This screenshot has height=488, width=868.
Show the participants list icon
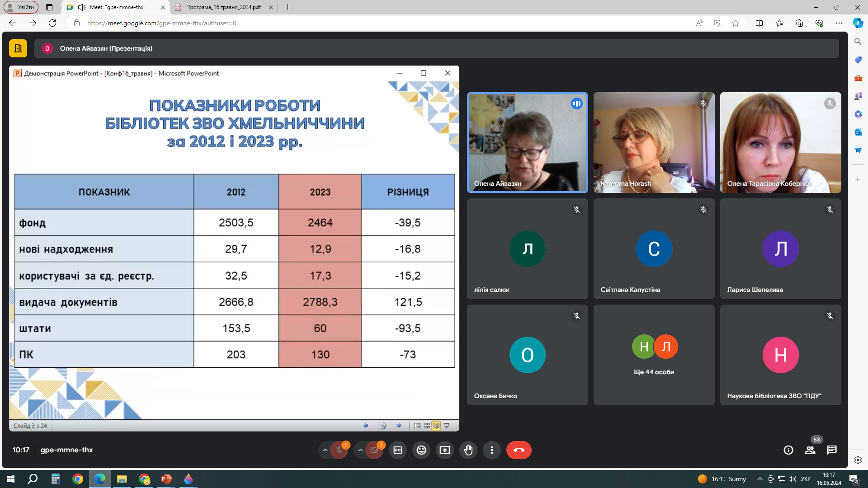click(x=810, y=450)
